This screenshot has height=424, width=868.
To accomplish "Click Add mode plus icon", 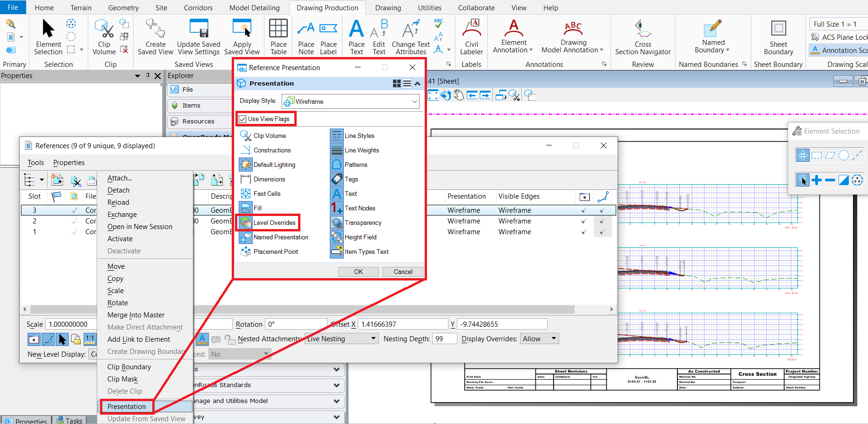I will (816, 180).
